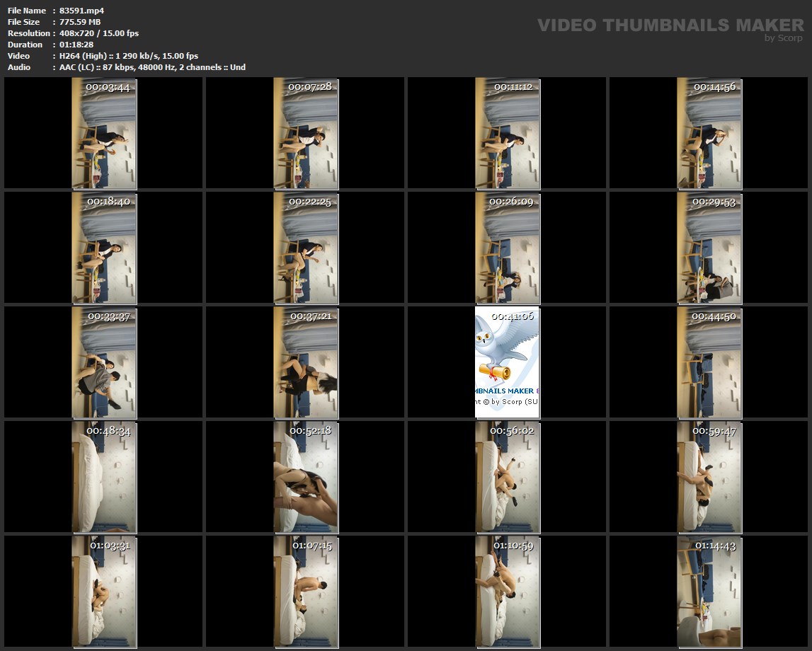Open the thumbnail stamped 00:48:34
The image size is (812, 651).
click(104, 478)
